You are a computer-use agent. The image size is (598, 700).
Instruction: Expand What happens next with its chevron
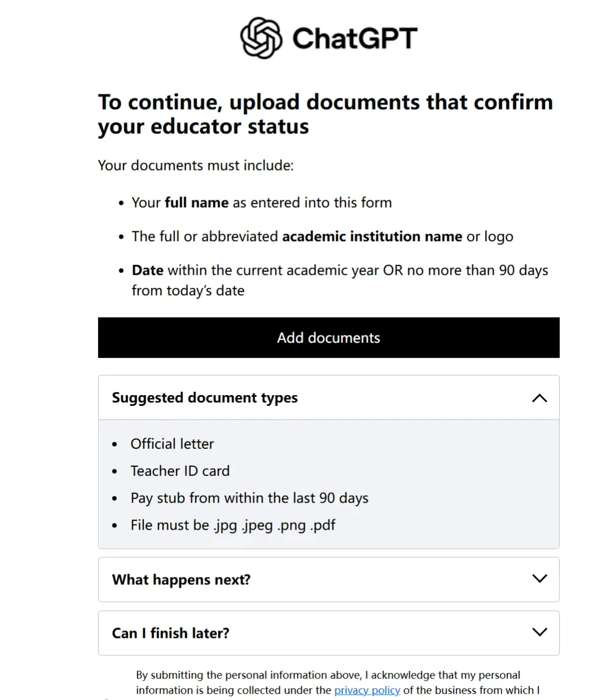coord(539,579)
